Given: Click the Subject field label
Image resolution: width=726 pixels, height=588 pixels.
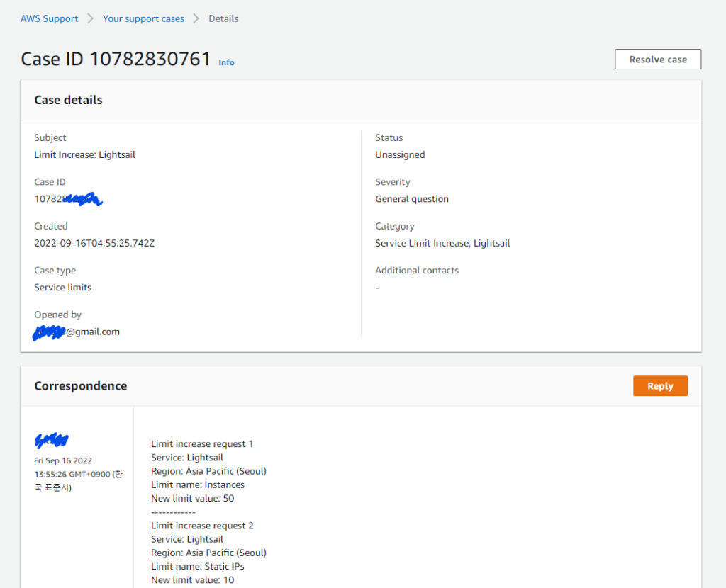Looking at the screenshot, I should click(x=50, y=138).
